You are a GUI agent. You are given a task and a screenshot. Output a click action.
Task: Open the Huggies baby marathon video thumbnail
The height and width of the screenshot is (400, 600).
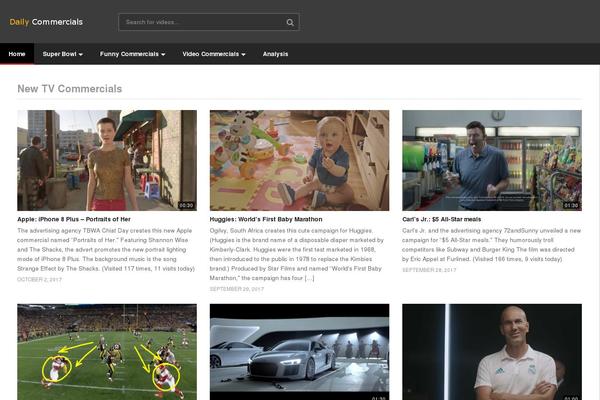[x=299, y=160]
